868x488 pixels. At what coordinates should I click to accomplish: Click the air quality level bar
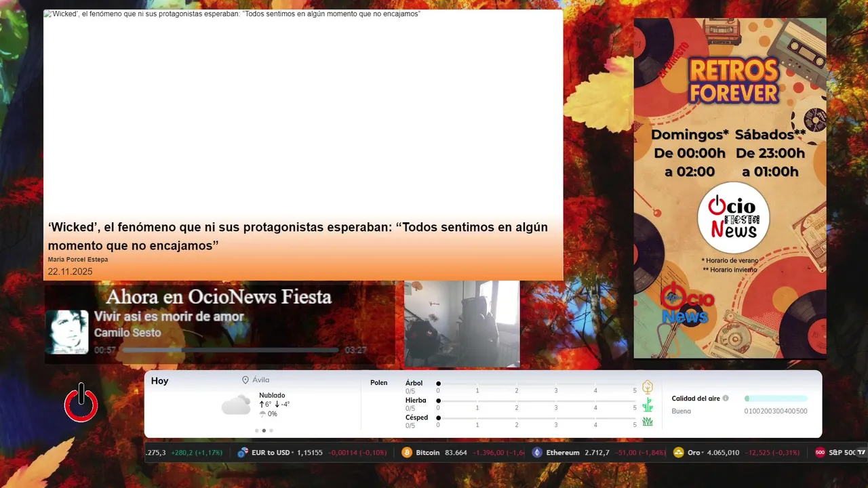776,399
